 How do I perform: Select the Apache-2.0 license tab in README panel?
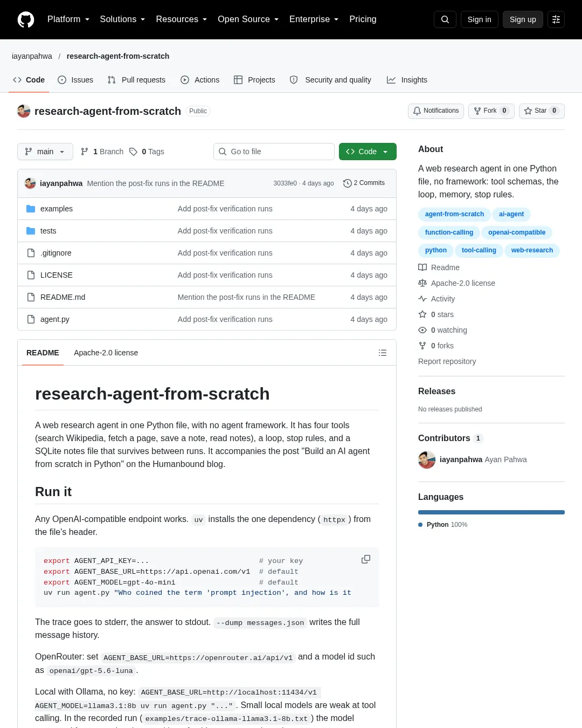pyautogui.click(x=106, y=353)
